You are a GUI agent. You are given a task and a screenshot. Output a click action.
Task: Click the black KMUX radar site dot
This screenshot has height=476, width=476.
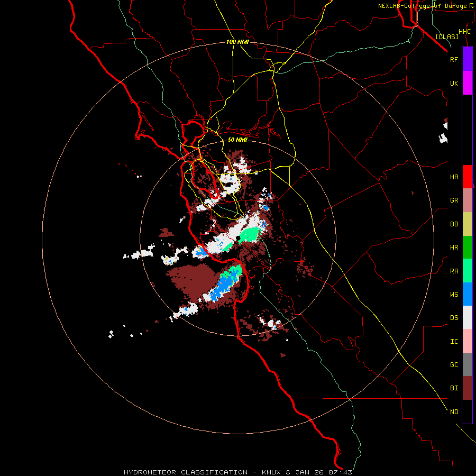tap(238, 238)
